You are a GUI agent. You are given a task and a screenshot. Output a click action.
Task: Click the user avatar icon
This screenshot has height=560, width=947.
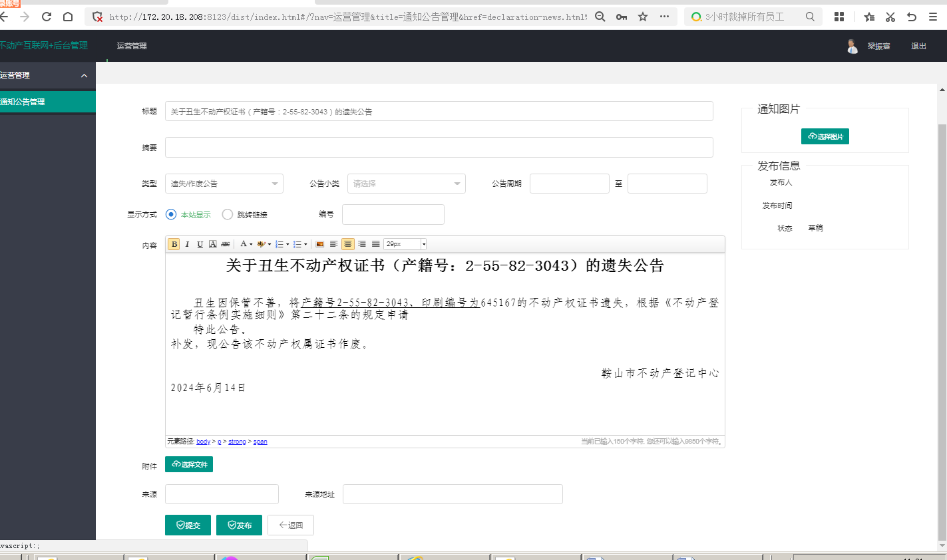852,46
